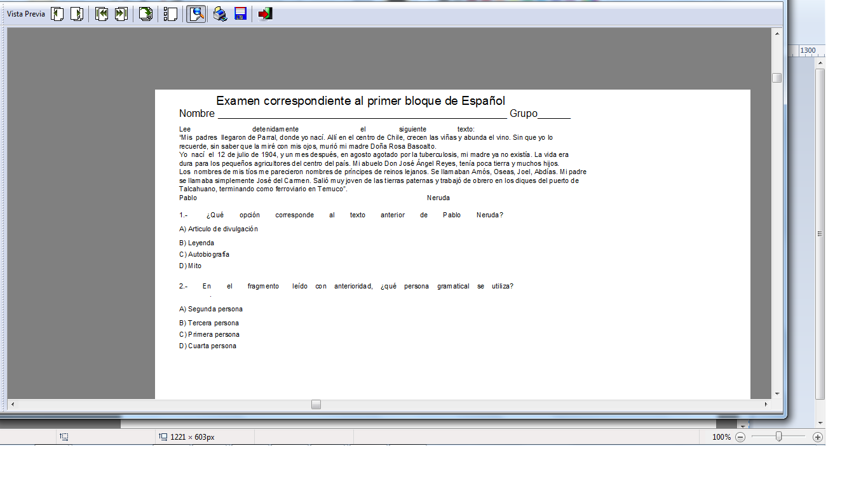Screen dimensions: 868x488
Task: Exit the preview with red arrow icon
Action: coord(266,14)
